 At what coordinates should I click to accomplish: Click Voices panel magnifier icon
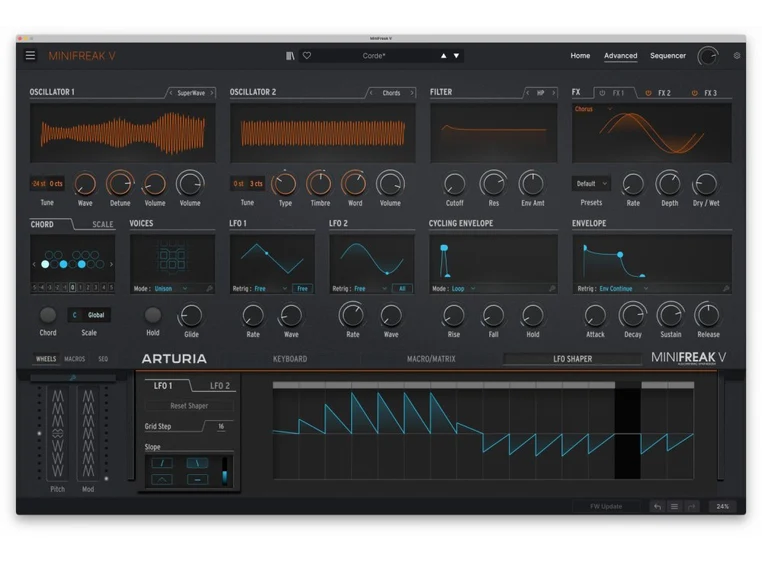209,289
